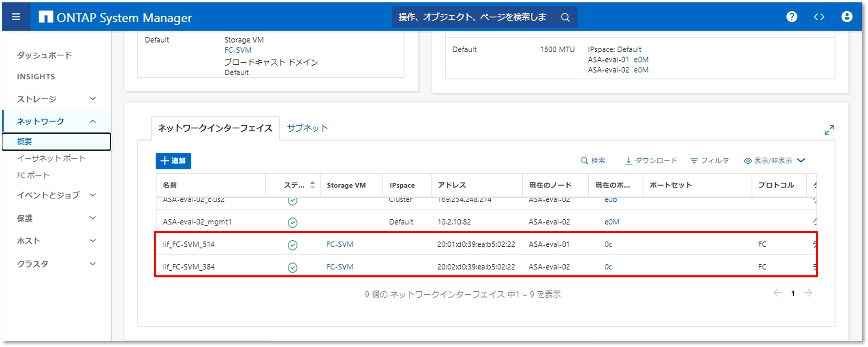This screenshot has height=347, width=868.
Task: Click address 20:02:d0:39:ea:b5:02:22
Action: (476, 267)
